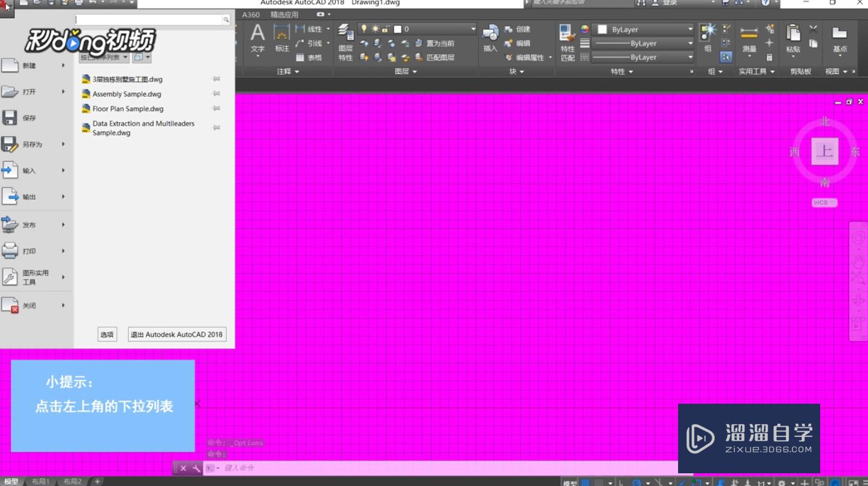Click the cut (scissors) icon in 剪贴板

click(x=814, y=29)
